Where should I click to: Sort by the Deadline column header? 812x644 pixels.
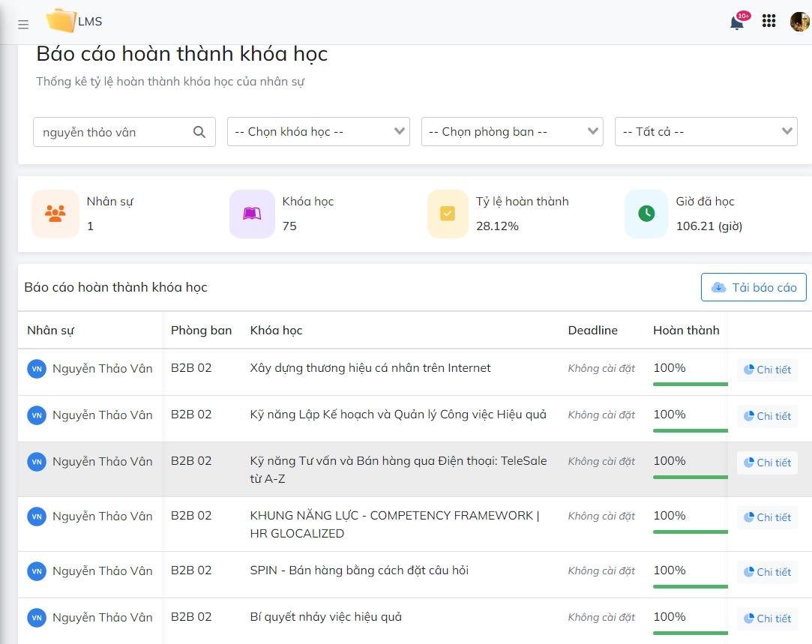pos(592,330)
